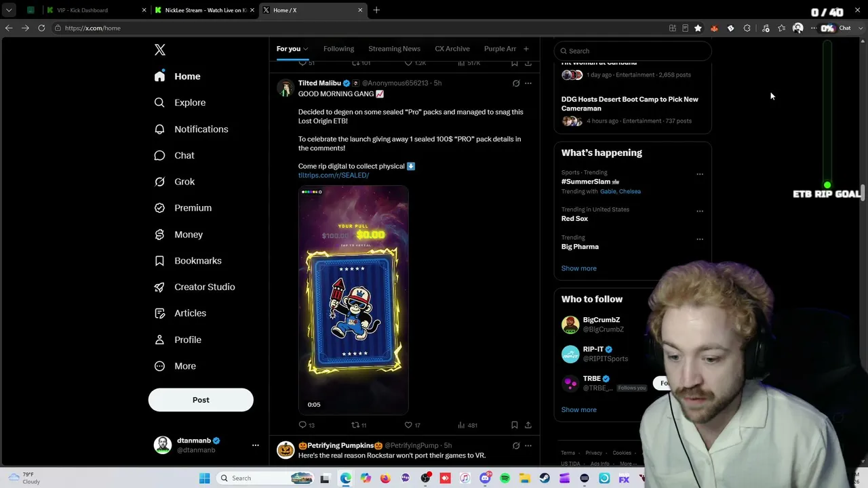Switch to the Following tab

click(x=338, y=49)
